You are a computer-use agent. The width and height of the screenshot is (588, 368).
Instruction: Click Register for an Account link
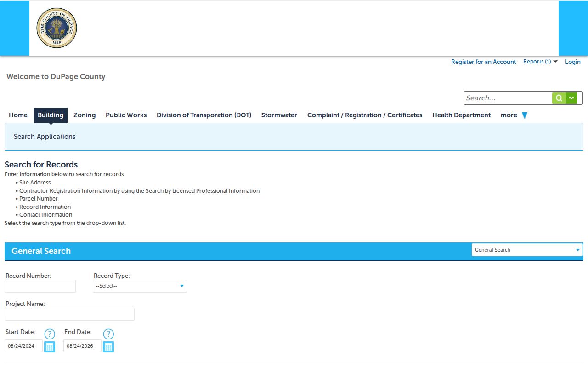484,62
